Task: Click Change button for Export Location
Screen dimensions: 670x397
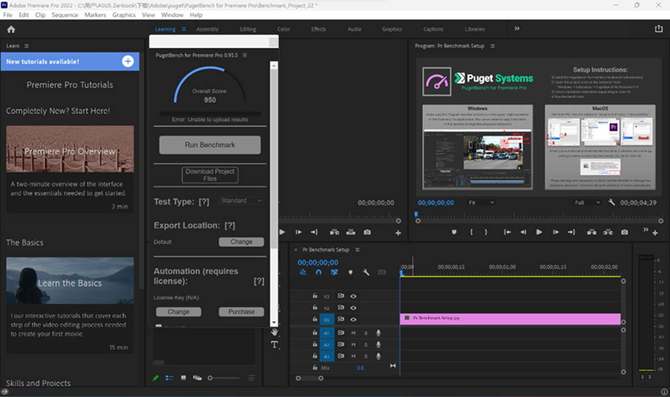Action: [x=241, y=242]
